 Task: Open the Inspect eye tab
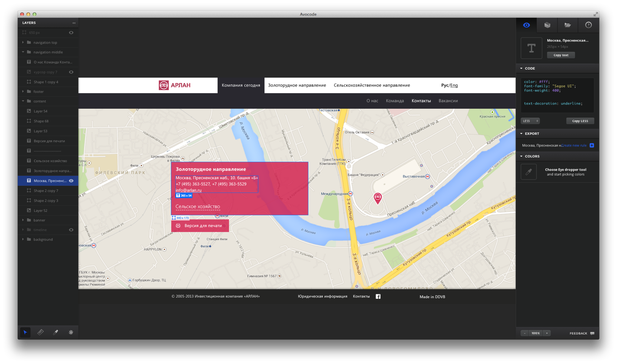coord(526,25)
